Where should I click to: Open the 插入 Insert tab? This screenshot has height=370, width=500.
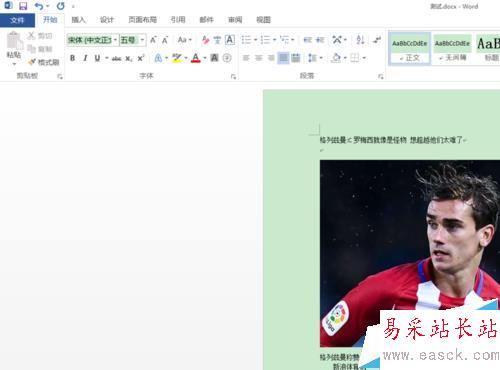(x=78, y=20)
